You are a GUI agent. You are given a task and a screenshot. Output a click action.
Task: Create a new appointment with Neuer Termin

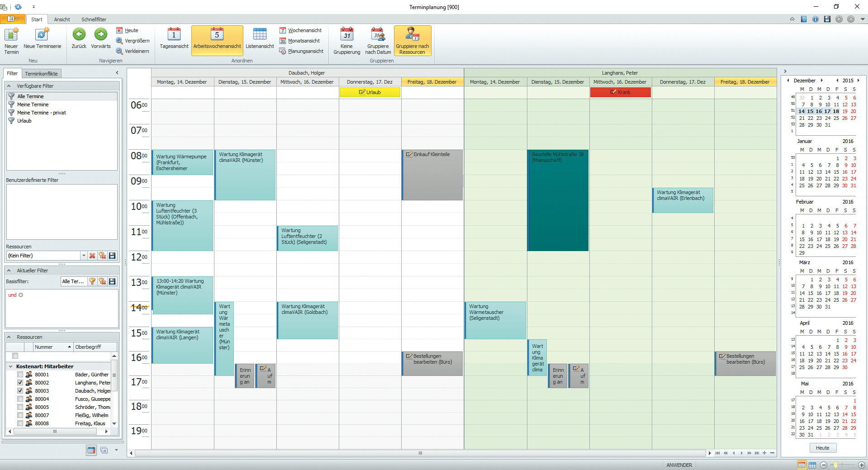(x=11, y=41)
